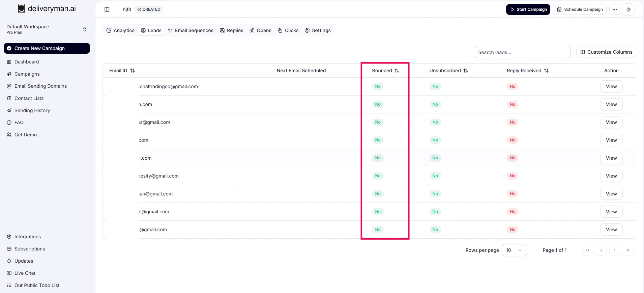Viewport: 644px width, 293px height.
Task: Open the Rows per page dropdown
Action: click(514, 250)
